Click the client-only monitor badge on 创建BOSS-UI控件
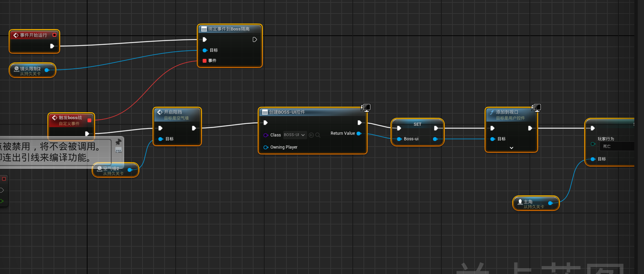644x274 pixels. [x=366, y=108]
